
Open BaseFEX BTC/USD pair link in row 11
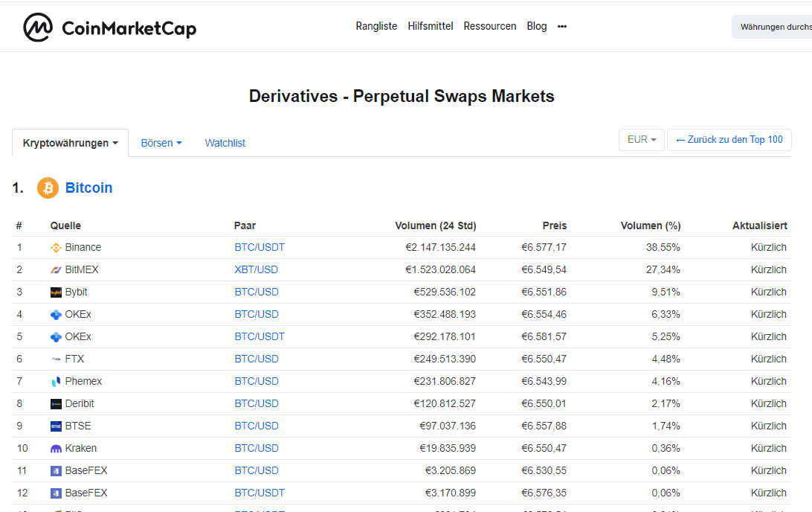pos(257,470)
